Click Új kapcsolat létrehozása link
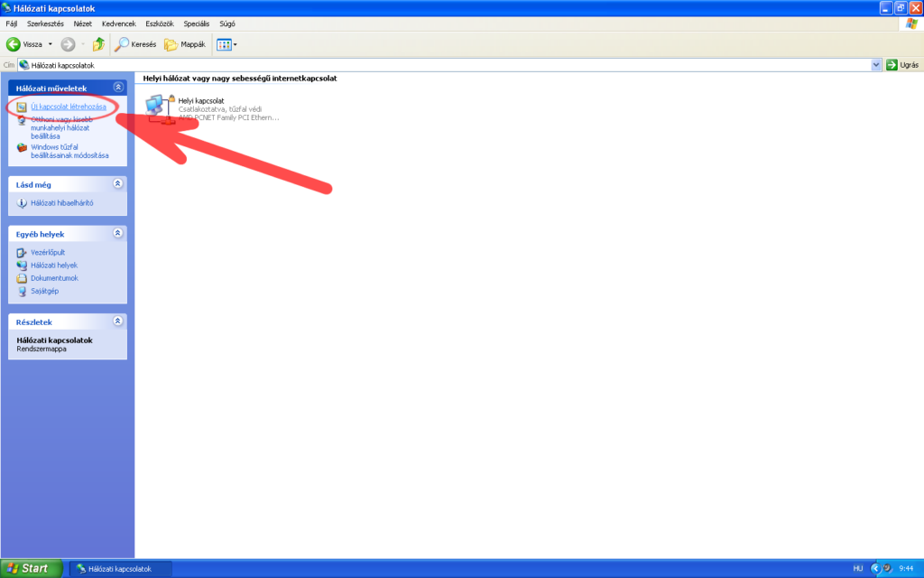The height and width of the screenshot is (578, 924). (68, 107)
